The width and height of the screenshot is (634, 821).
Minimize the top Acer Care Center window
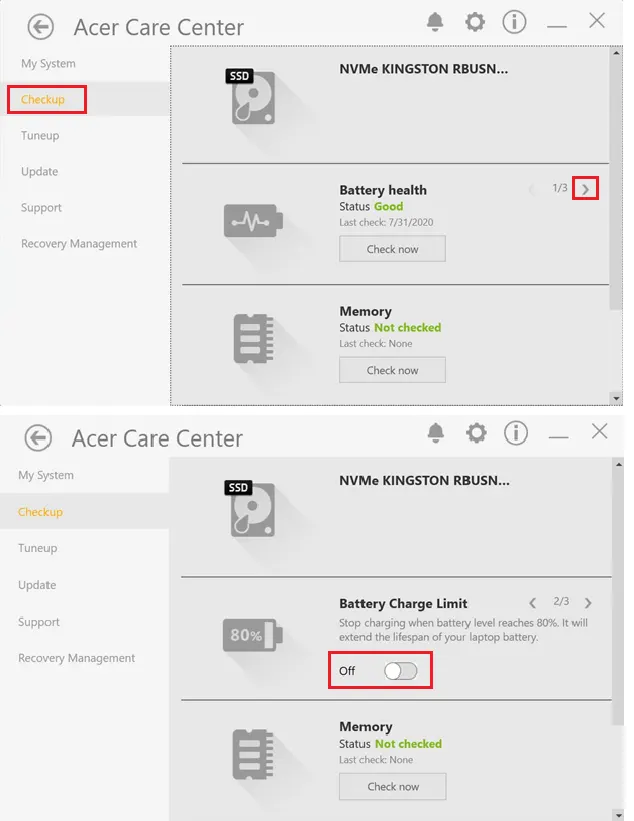[557, 26]
